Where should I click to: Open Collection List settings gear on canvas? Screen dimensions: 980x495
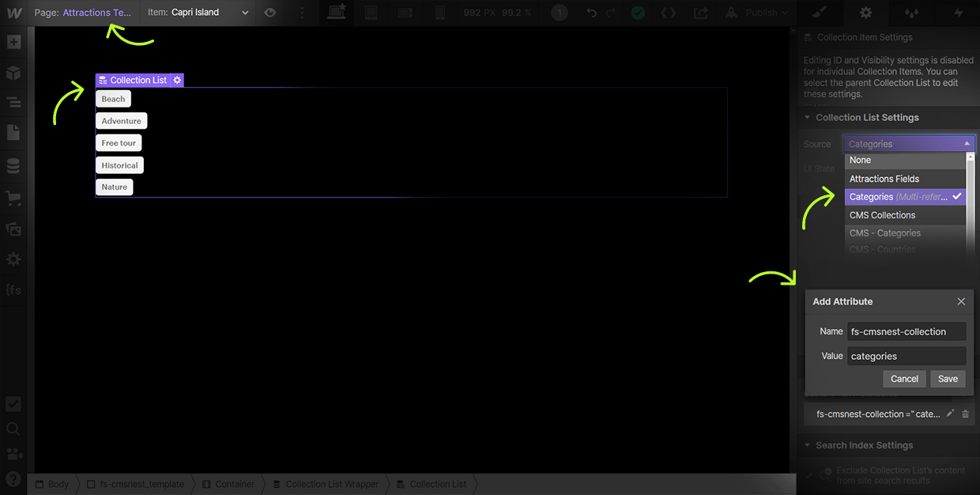177,80
